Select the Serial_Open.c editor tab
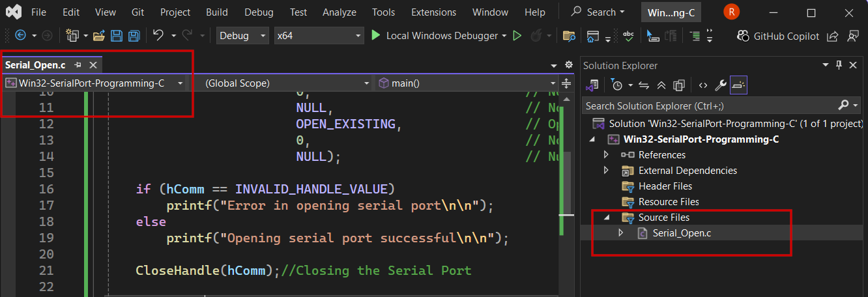Image resolution: width=868 pixels, height=297 pixels. pos(35,65)
